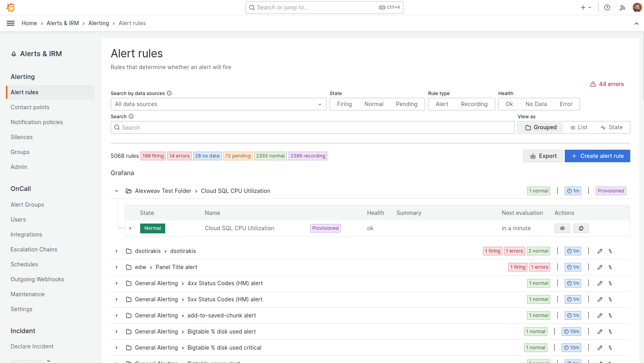The width and height of the screenshot is (644, 363).
Task: Click re-order arrows icon for Bigtable % disk used alert
Action: point(610,332)
